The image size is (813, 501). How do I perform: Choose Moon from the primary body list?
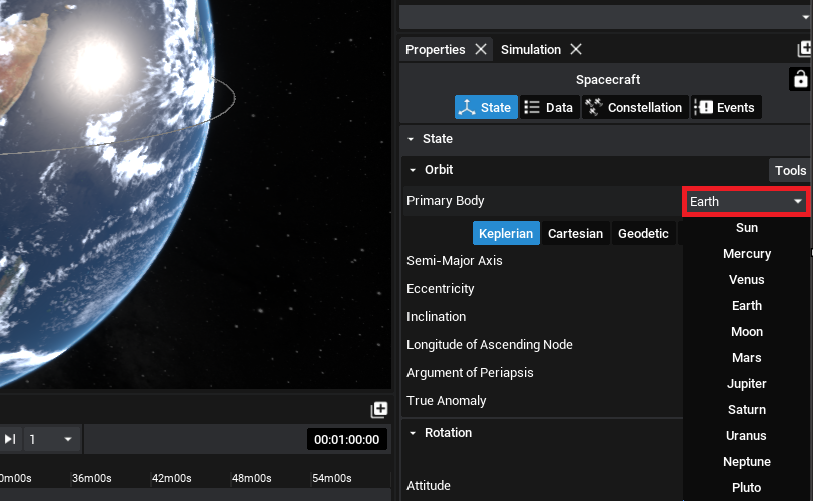(x=747, y=331)
